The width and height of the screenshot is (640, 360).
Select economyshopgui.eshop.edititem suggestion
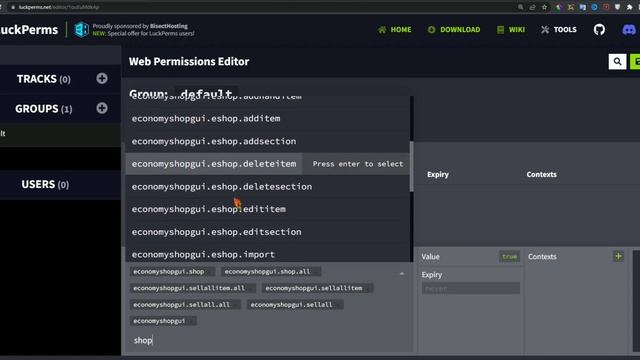[x=267, y=209]
